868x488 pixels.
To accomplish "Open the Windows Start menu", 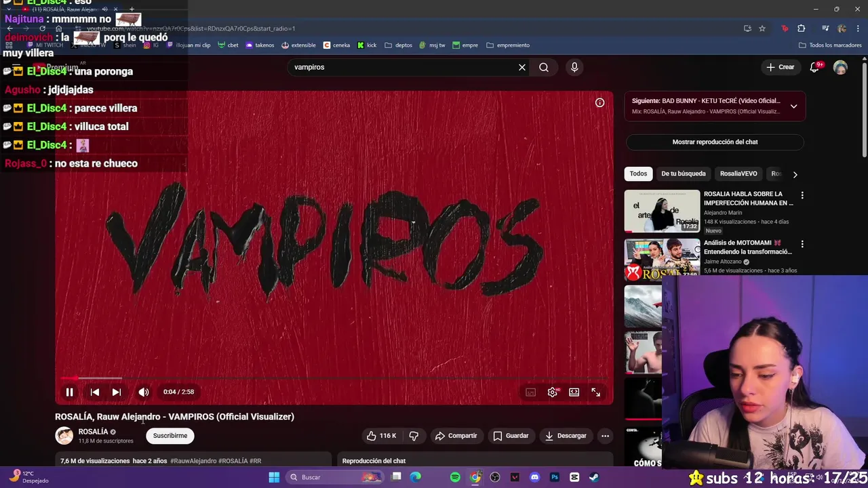I will (274, 477).
